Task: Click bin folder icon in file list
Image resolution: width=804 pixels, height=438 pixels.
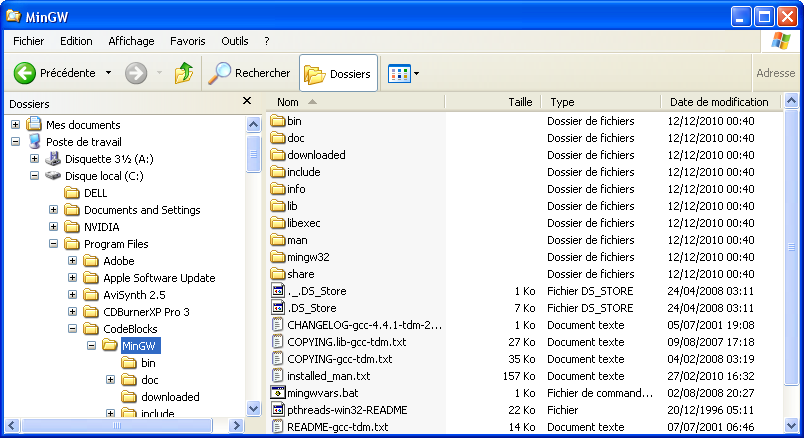Action: pyautogui.click(x=278, y=121)
